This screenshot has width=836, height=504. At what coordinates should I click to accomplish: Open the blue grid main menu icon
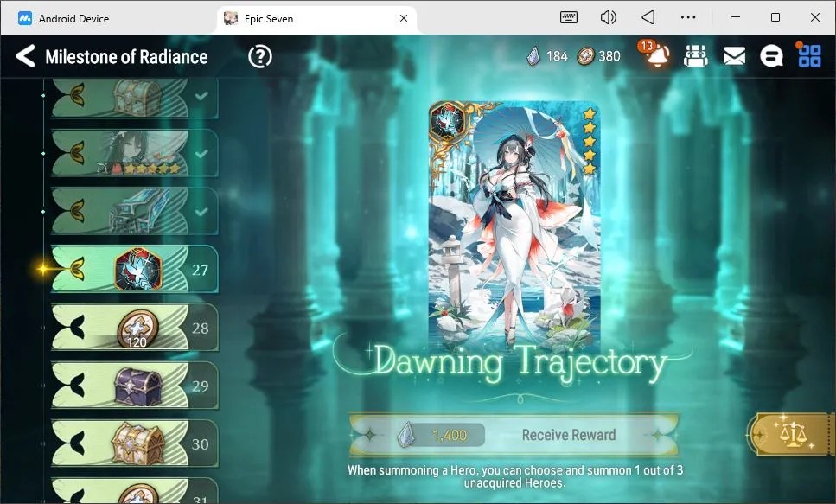coord(809,55)
